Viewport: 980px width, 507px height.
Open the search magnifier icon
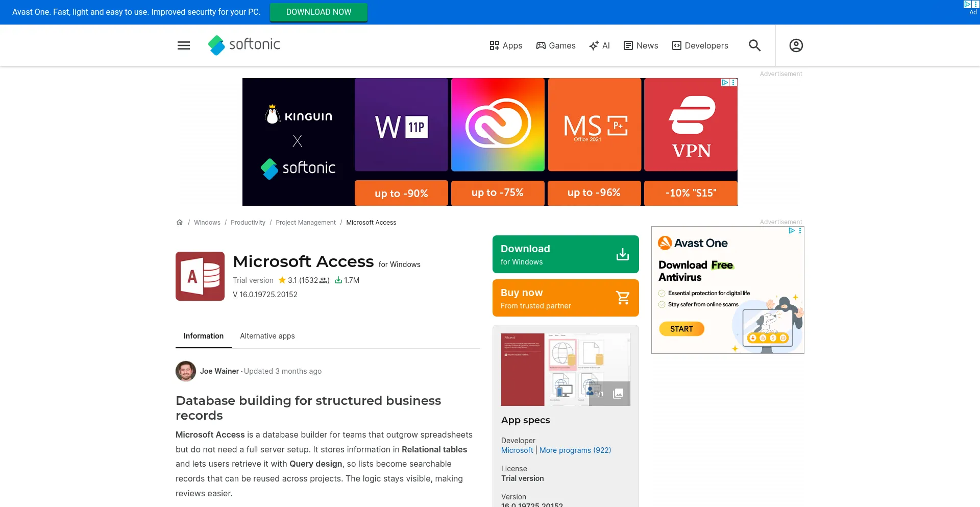pyautogui.click(x=754, y=45)
